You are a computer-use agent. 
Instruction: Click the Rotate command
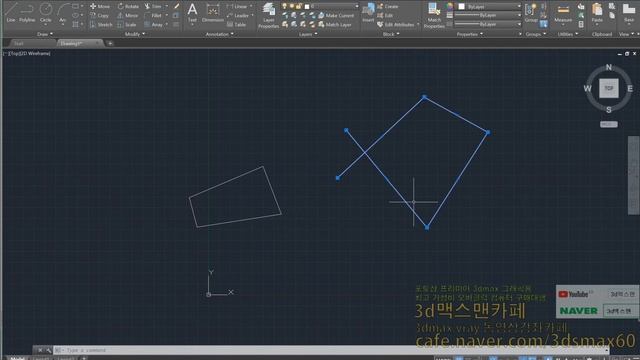[x=128, y=6]
